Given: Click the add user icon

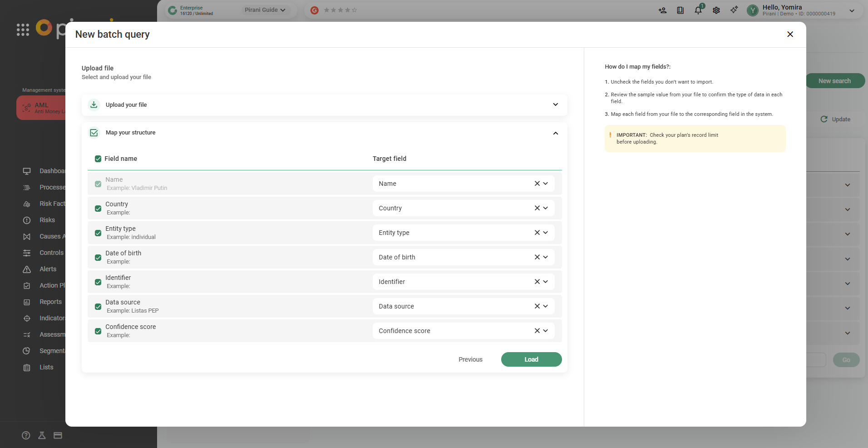Looking at the screenshot, I should click(662, 10).
